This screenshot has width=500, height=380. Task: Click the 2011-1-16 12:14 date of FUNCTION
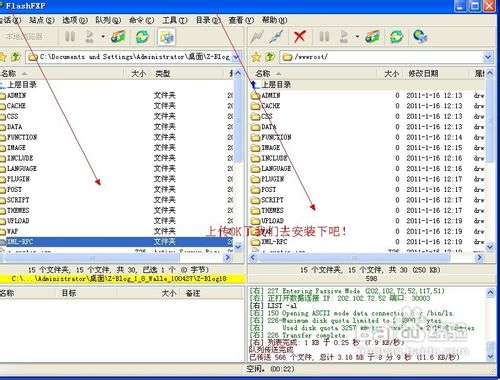click(434, 137)
